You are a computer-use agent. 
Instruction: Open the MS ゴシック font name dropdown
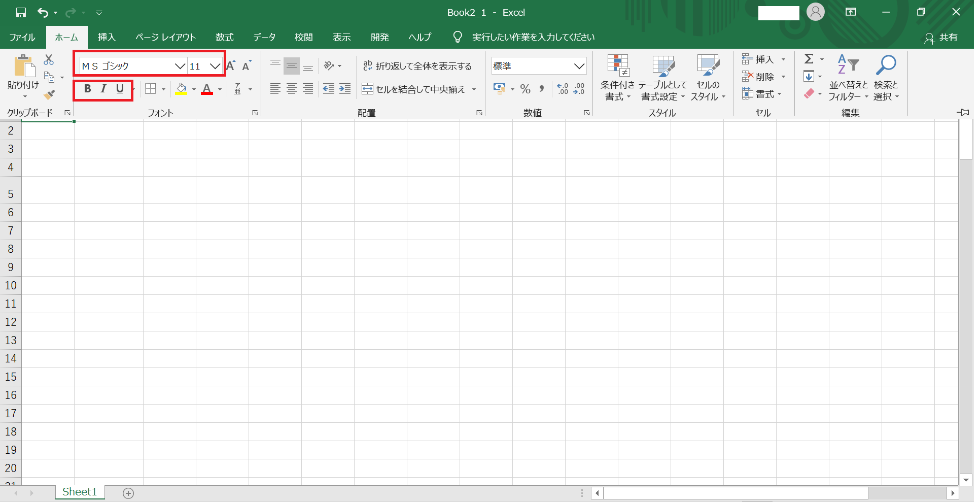point(180,66)
